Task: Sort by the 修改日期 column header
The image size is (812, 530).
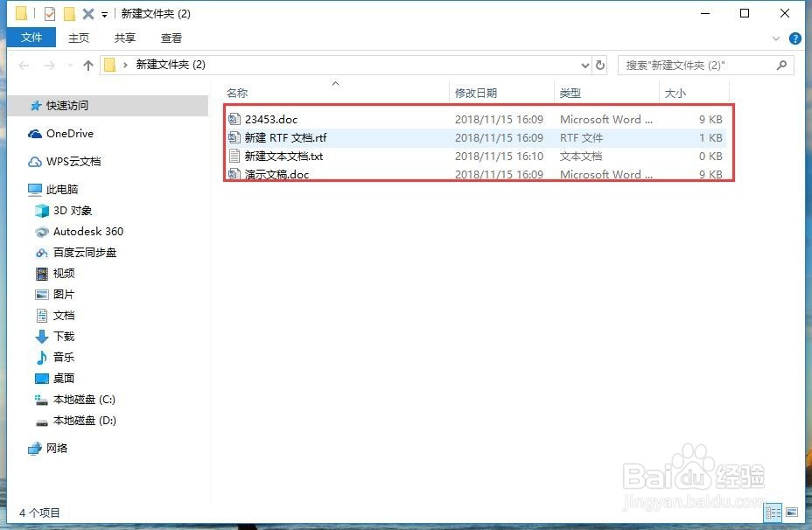Action: [x=476, y=94]
